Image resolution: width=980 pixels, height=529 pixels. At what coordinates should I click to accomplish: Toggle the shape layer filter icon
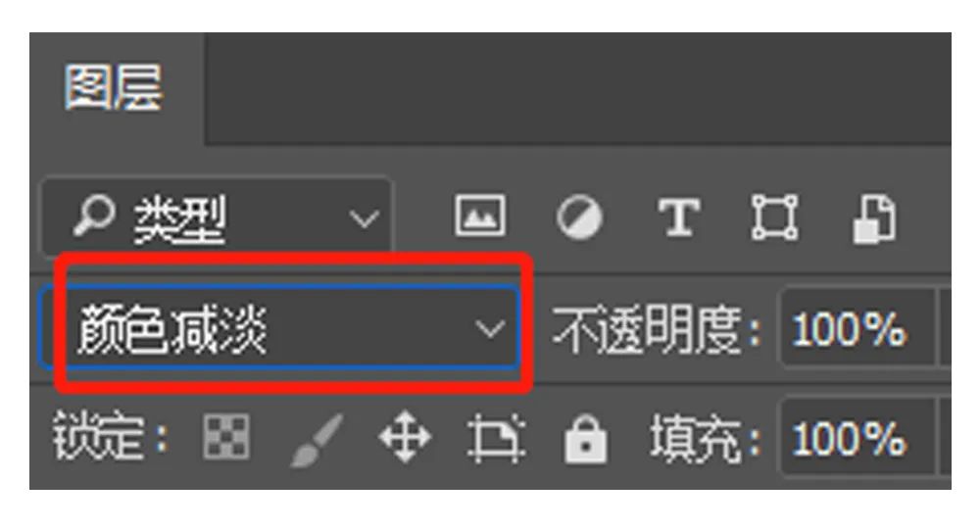point(774,216)
